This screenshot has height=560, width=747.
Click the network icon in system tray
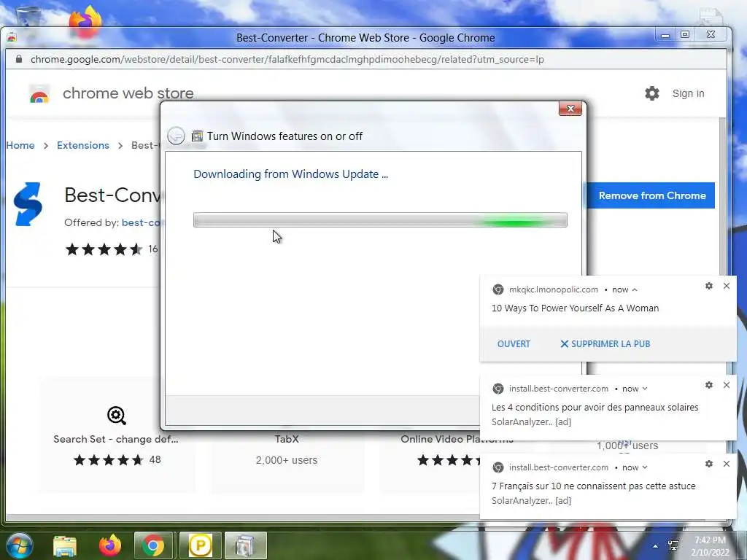point(673,545)
